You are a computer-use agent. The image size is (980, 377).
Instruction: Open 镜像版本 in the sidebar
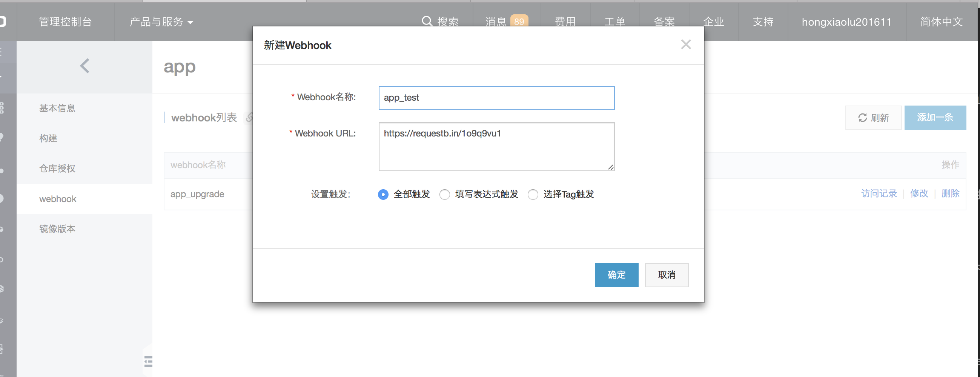coord(57,229)
